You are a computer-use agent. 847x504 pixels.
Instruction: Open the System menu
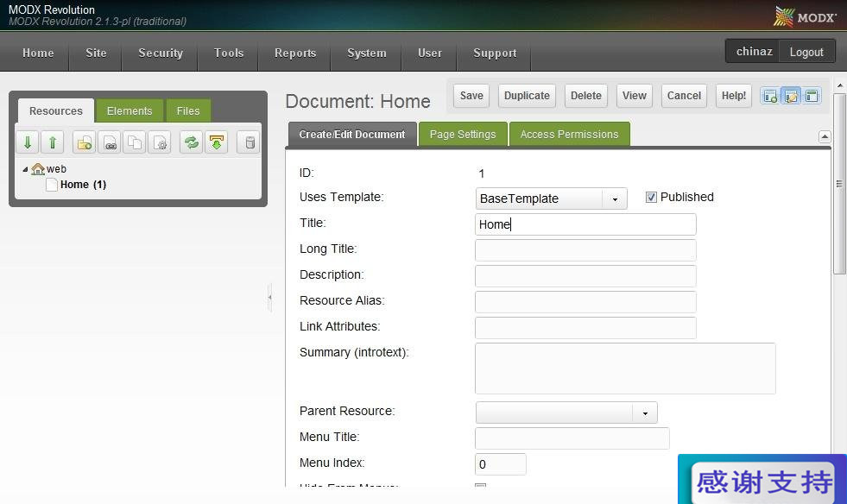tap(366, 53)
